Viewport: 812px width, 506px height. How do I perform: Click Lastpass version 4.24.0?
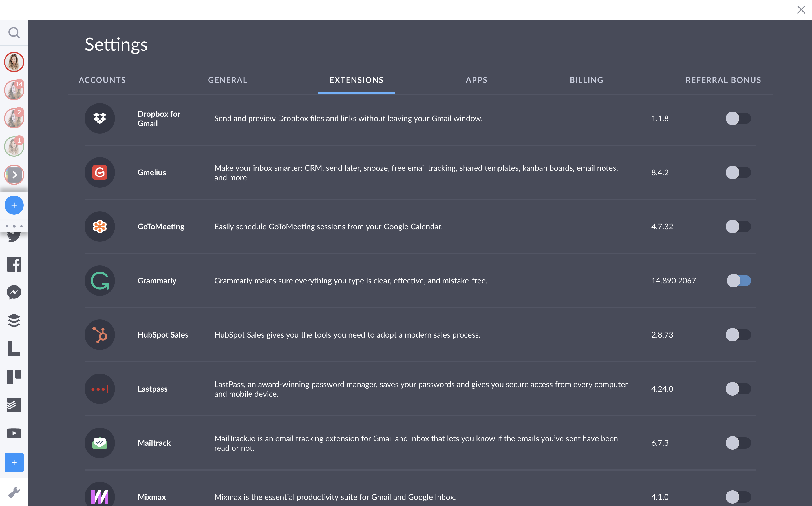click(x=662, y=389)
